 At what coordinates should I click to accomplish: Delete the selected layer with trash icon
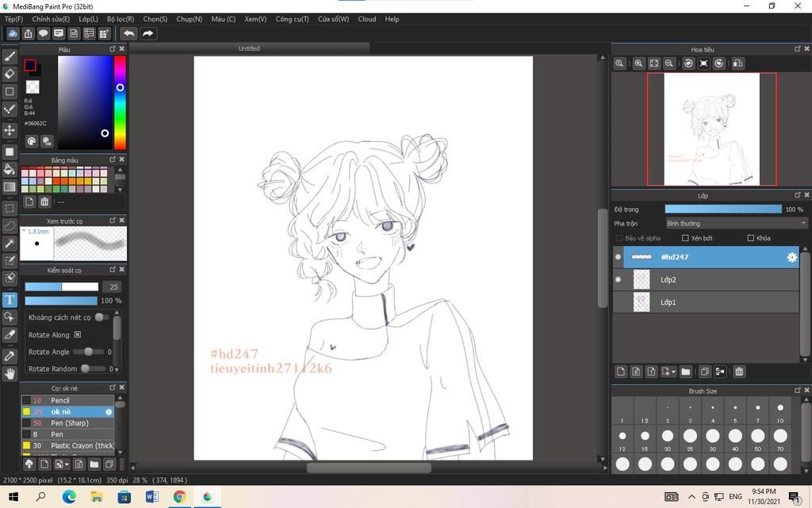click(740, 371)
